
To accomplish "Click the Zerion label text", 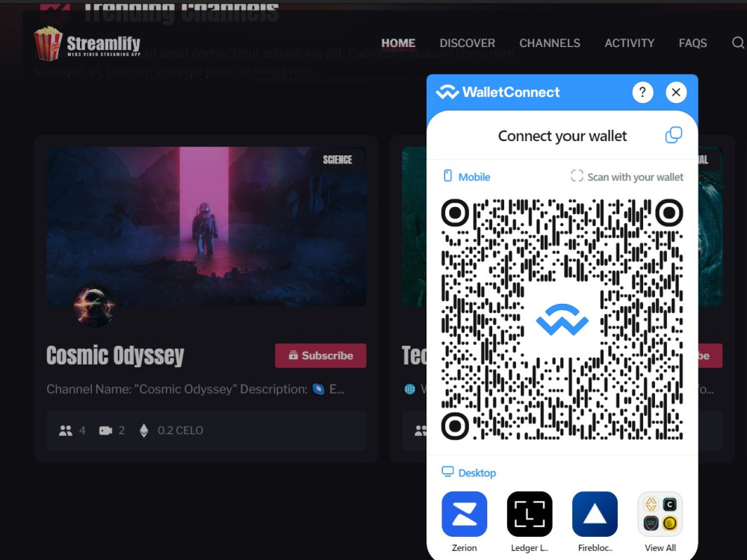I will tap(464, 547).
